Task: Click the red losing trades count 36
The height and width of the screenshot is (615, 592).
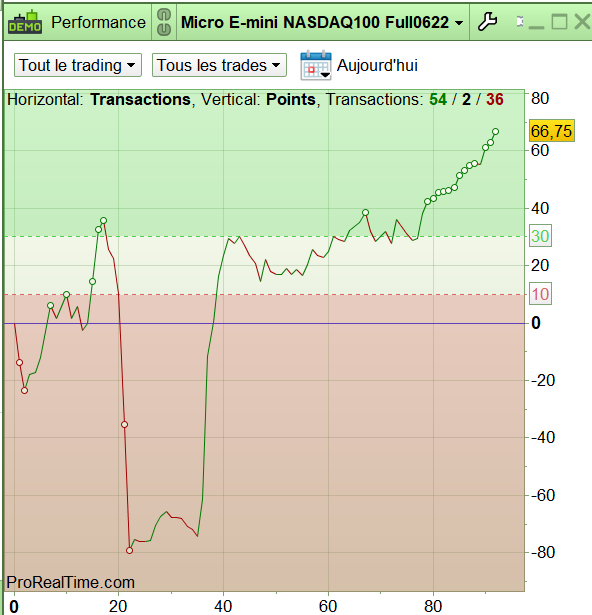Action: [x=495, y=100]
